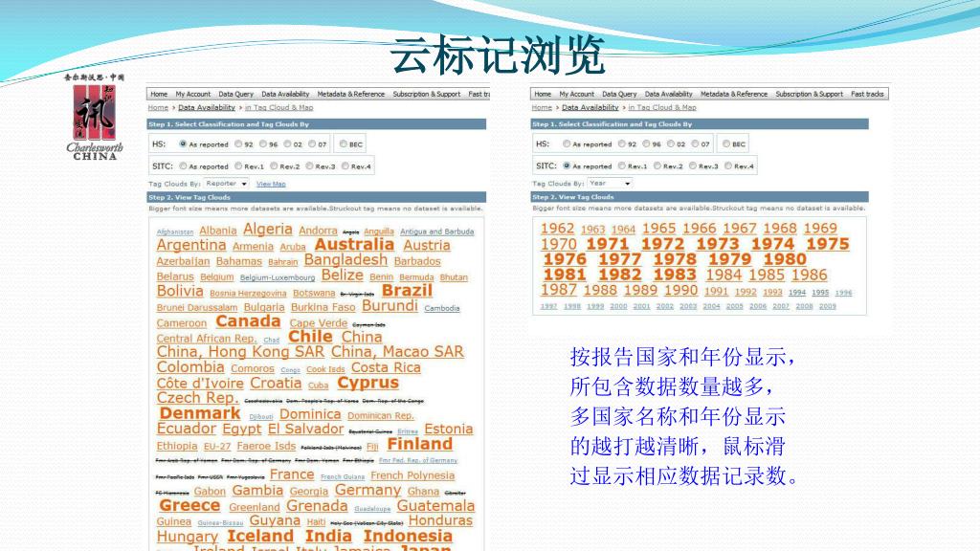Open the year 1980 tag
Viewport: 980px width, 551px height.
785,259
